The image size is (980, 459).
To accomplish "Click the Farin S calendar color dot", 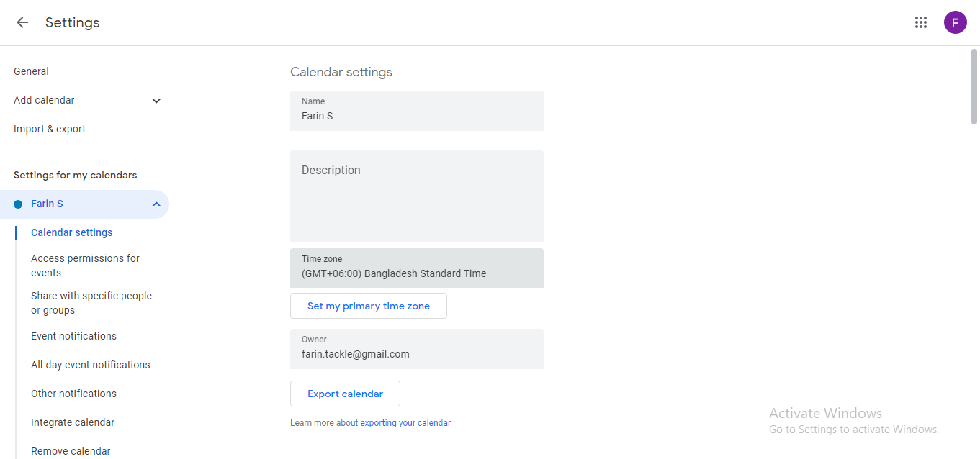I will pyautogui.click(x=17, y=204).
